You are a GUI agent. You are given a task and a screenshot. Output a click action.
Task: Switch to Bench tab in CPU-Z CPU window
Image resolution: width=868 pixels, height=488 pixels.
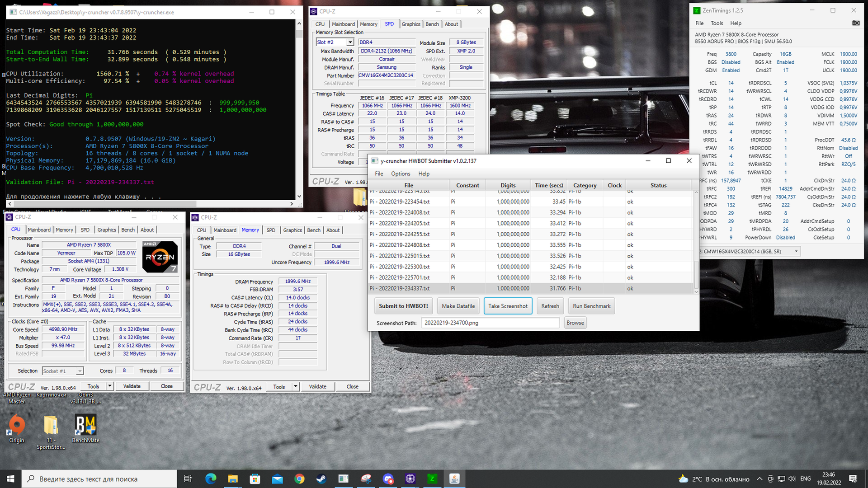pos(128,230)
